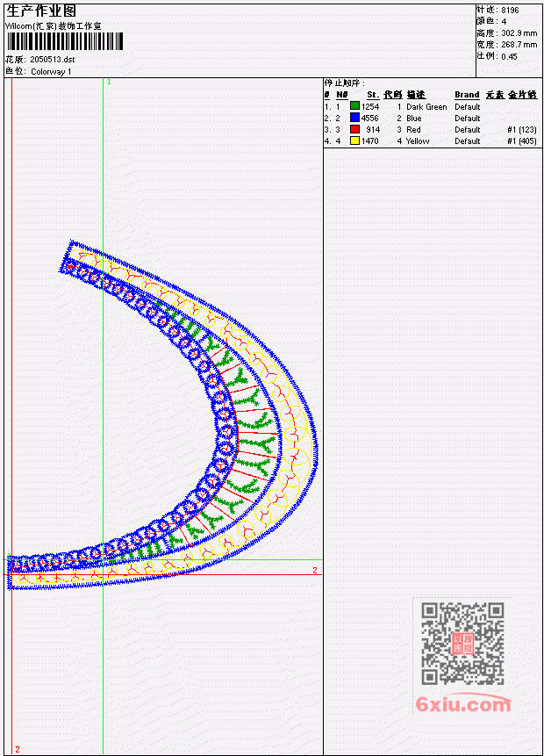The image size is (544, 756).
Task: Select the 'Red' description cell
Action: [x=413, y=130]
